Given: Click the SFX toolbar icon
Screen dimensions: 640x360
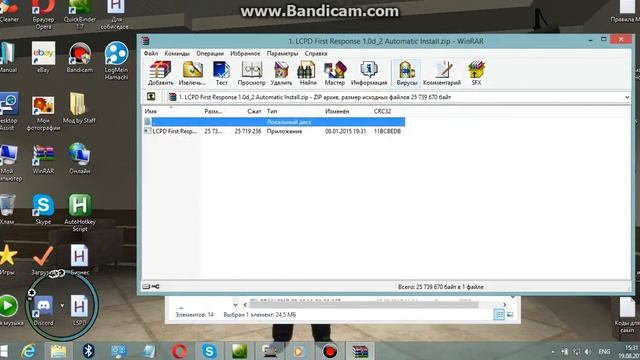Looking at the screenshot, I should 476,73.
